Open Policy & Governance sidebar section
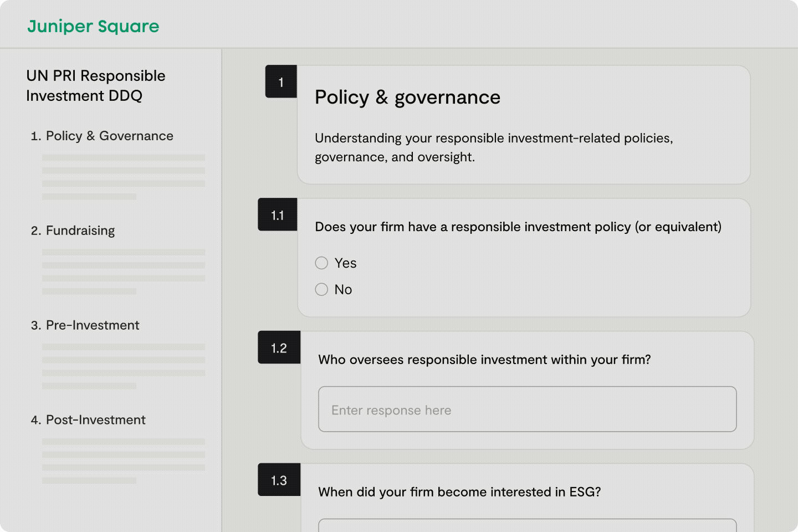The image size is (798, 532). pyautogui.click(x=109, y=136)
